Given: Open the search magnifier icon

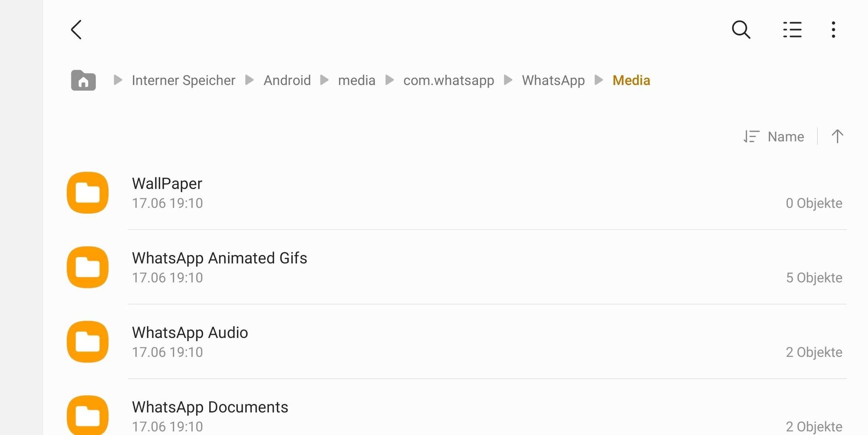Looking at the screenshot, I should (741, 30).
